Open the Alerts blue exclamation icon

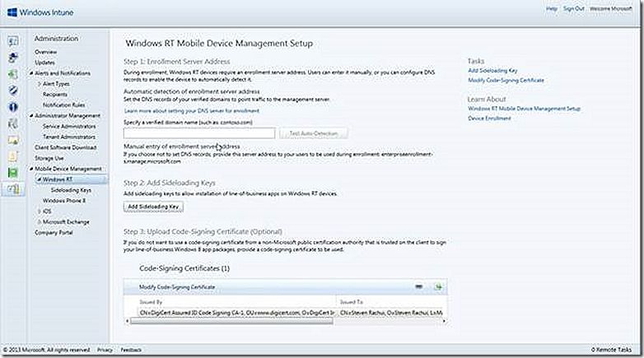coord(13,107)
